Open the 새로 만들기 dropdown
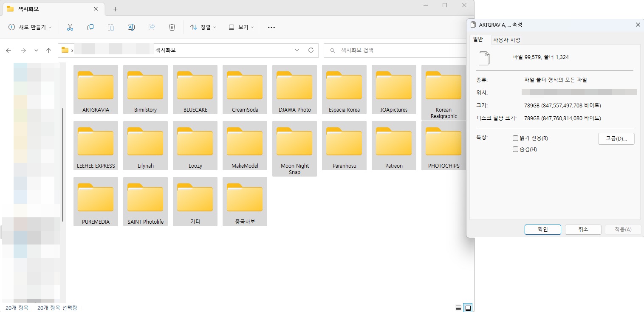644x312 pixels. (30, 27)
